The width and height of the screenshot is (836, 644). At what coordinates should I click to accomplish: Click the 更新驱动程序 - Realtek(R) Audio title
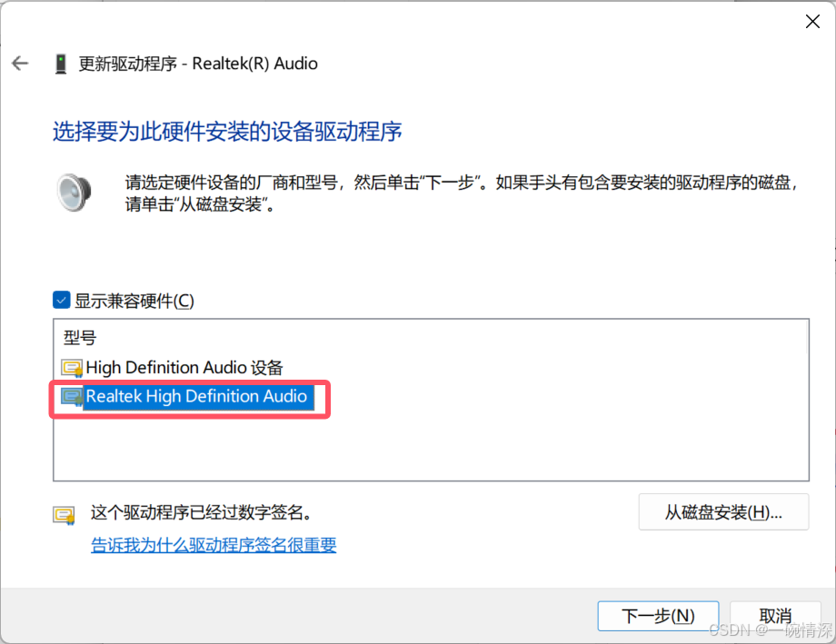tap(198, 64)
